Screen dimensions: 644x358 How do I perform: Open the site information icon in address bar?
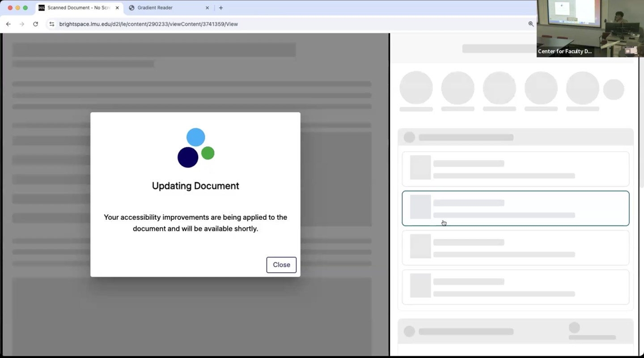coord(52,24)
